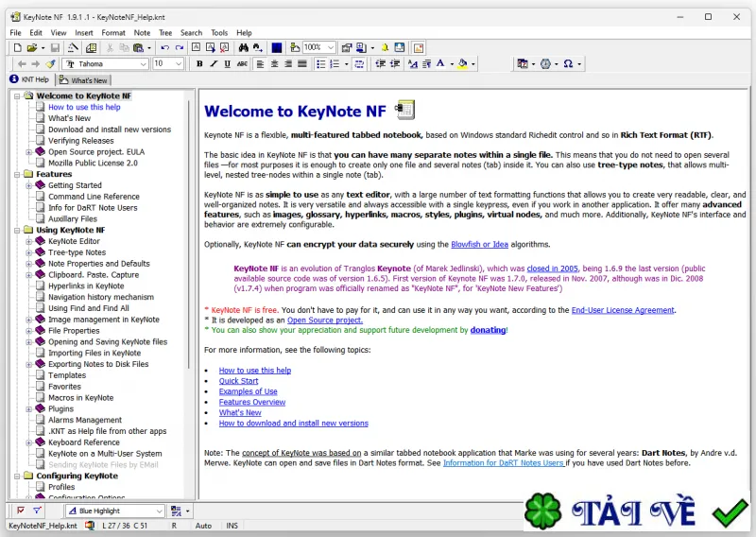
Task: Toggle Bold formatting
Action: (199, 63)
